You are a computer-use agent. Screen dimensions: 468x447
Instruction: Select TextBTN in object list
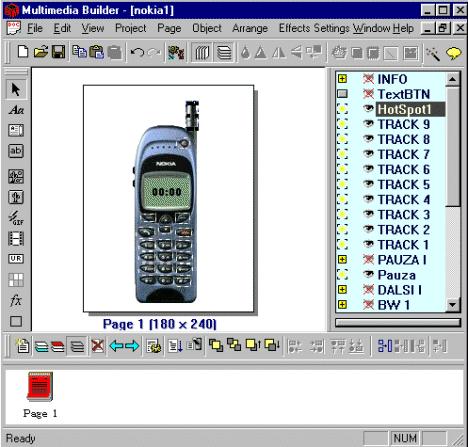pos(404,94)
